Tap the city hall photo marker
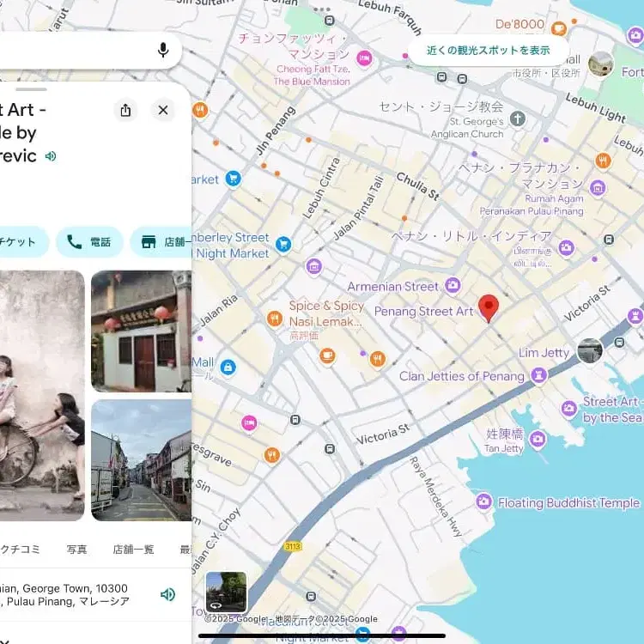 pos(600,64)
